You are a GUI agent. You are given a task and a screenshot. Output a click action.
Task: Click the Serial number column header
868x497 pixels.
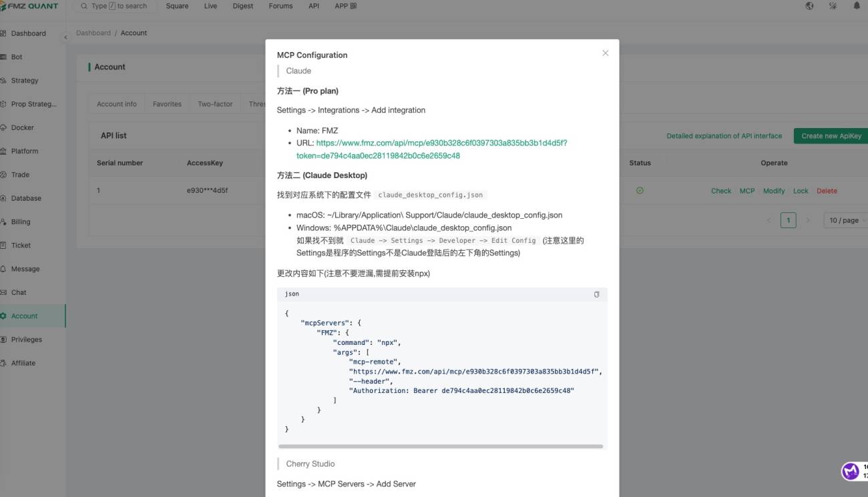point(120,163)
